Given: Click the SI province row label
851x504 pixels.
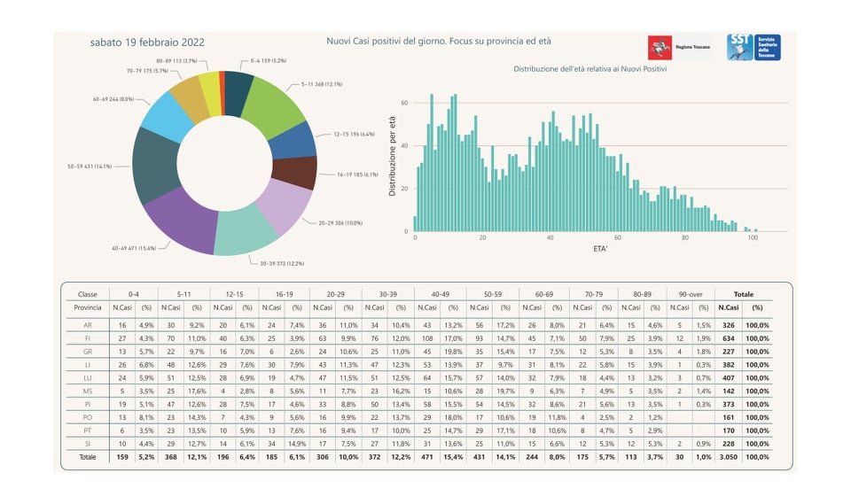Looking at the screenshot, I should pos(87,443).
